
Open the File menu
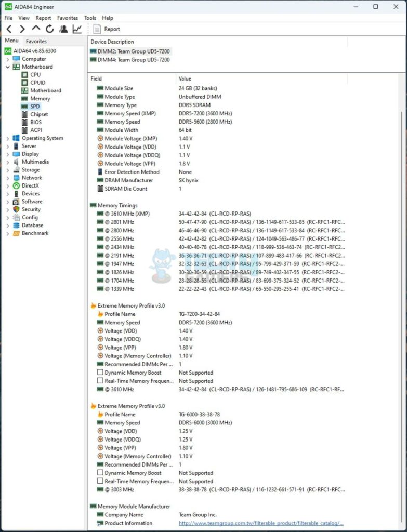tap(8, 18)
